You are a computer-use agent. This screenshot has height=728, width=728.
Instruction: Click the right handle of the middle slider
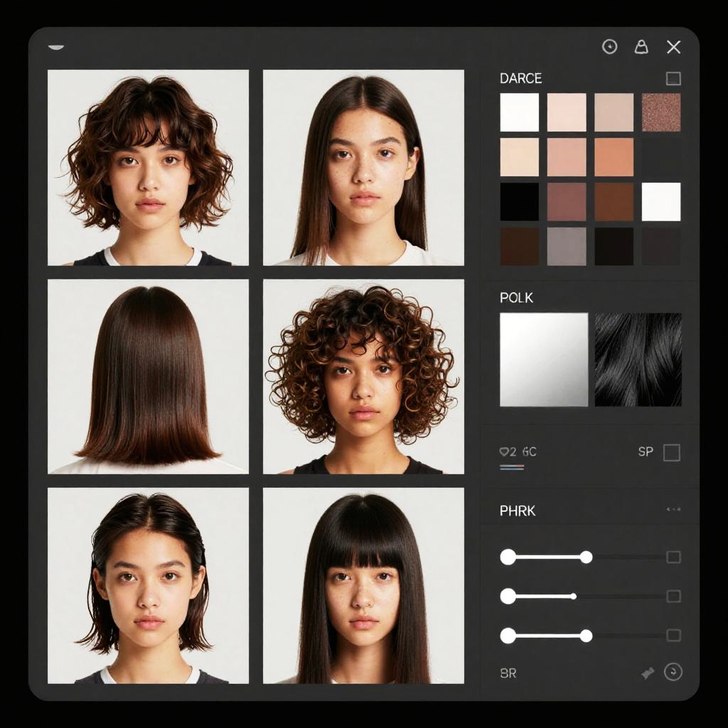(573, 596)
